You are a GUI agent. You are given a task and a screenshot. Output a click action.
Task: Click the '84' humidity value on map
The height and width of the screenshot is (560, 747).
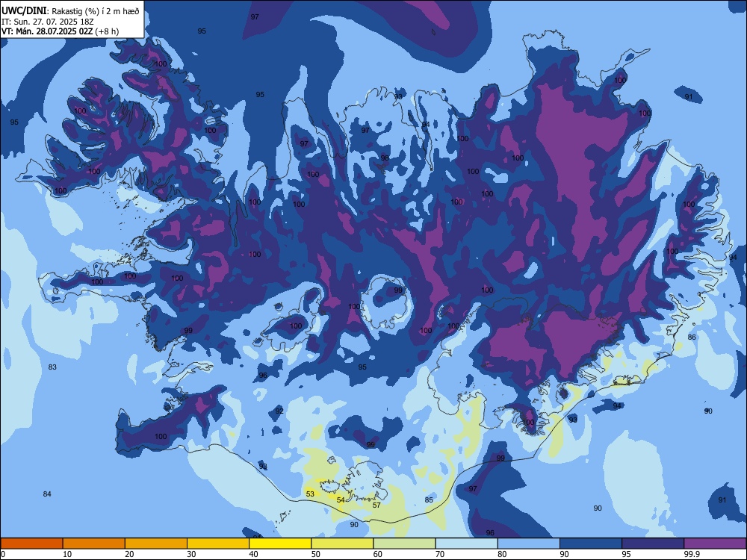click(46, 494)
